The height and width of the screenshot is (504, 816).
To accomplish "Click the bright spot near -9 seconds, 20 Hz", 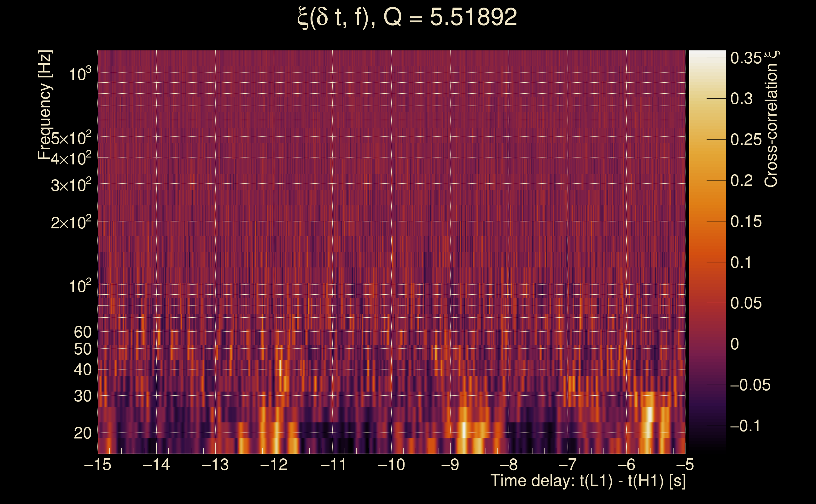I will (x=464, y=430).
